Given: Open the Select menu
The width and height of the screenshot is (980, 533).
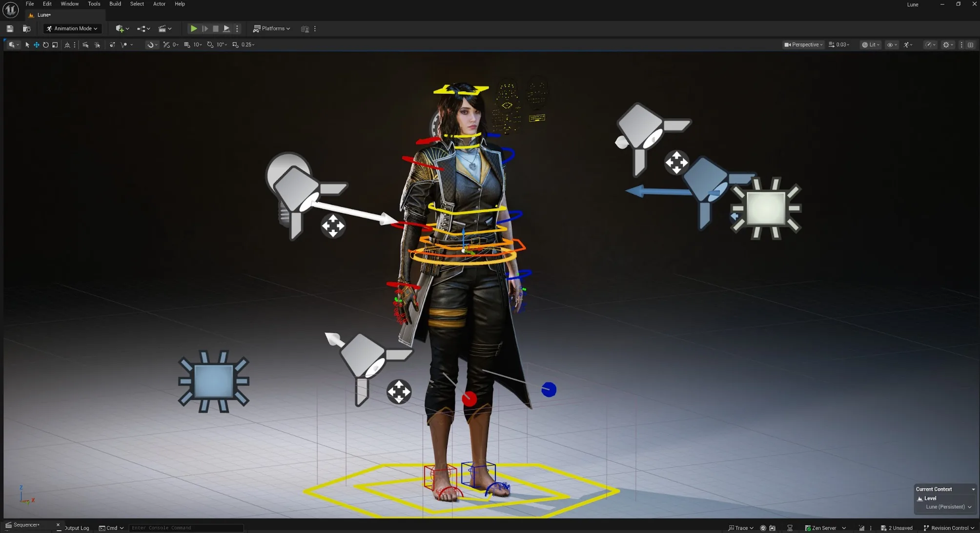Looking at the screenshot, I should (x=137, y=4).
